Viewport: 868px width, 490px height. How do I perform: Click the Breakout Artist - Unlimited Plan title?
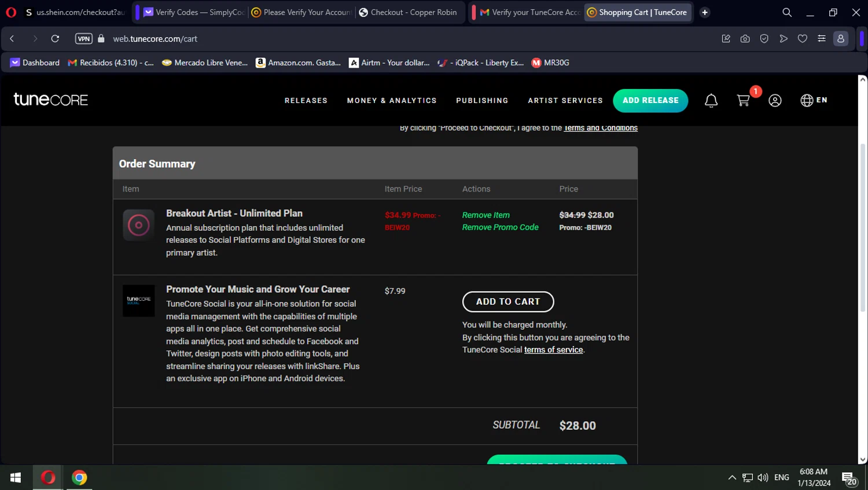[234, 213]
